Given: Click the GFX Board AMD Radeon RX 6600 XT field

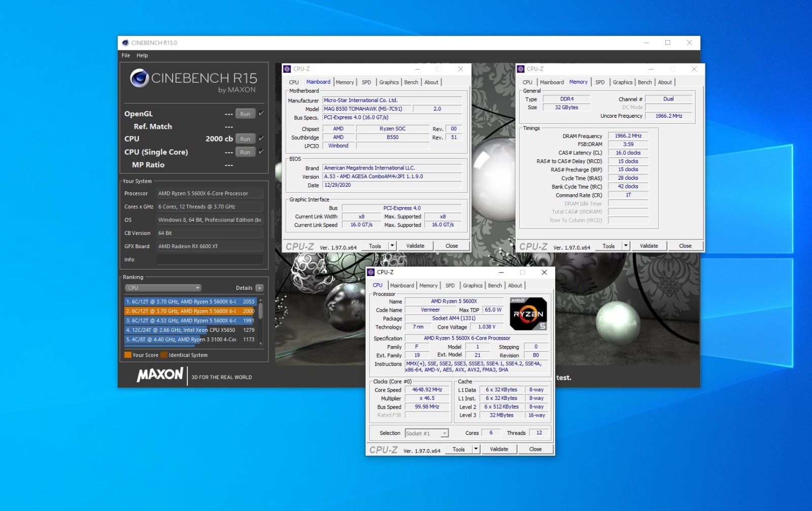Looking at the screenshot, I should tap(209, 246).
